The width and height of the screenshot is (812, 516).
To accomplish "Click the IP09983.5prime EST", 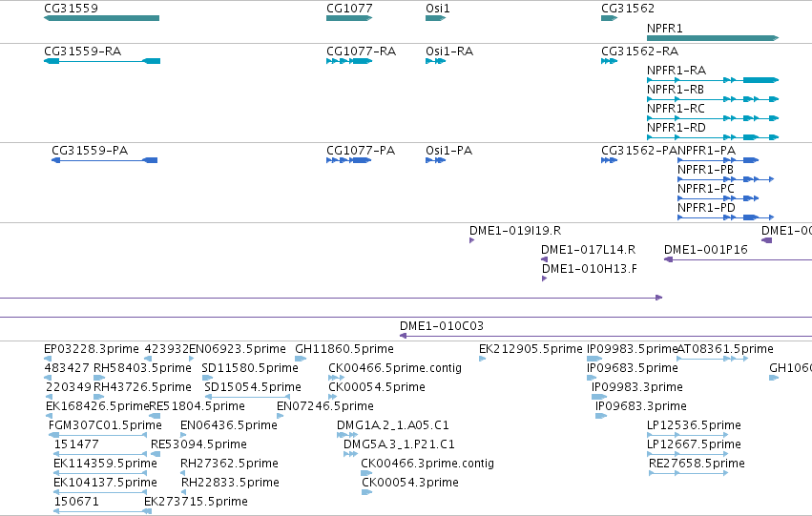I will 594,359.
